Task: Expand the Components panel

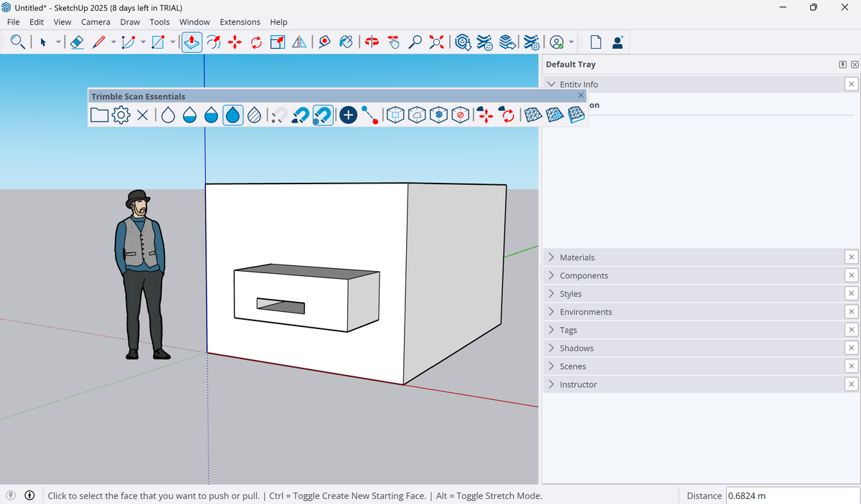Action: click(x=694, y=275)
